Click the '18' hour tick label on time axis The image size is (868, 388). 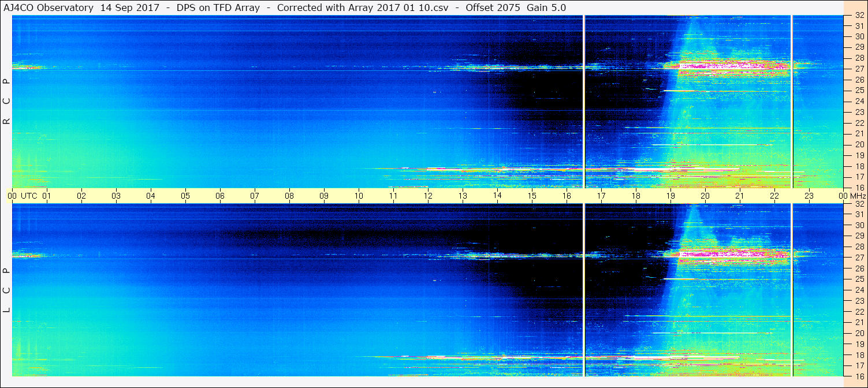[x=636, y=196]
